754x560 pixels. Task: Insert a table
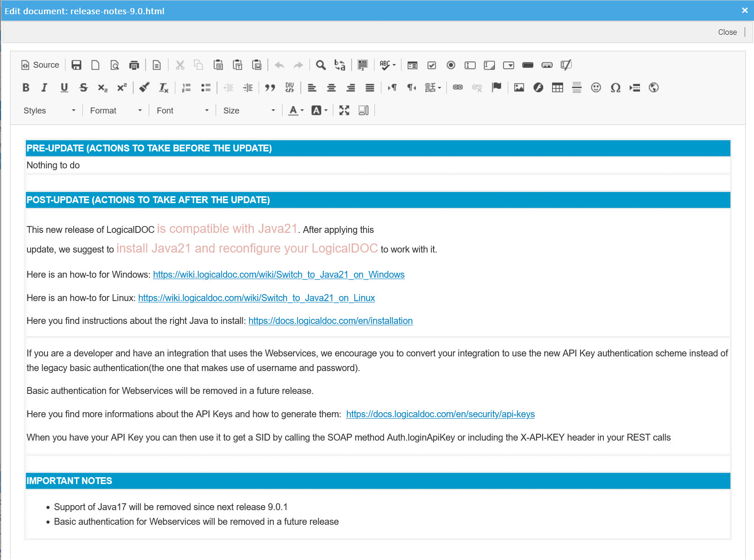point(558,87)
